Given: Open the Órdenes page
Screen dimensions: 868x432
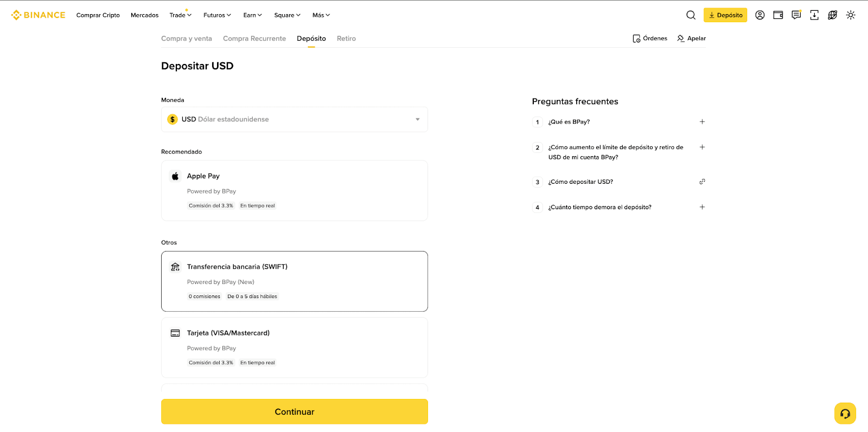Looking at the screenshot, I should coord(650,38).
